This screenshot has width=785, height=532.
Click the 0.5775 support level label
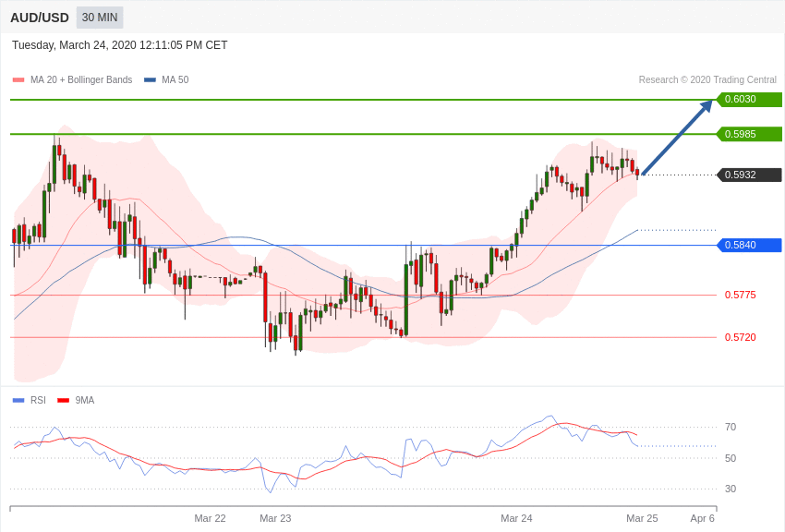(x=741, y=295)
